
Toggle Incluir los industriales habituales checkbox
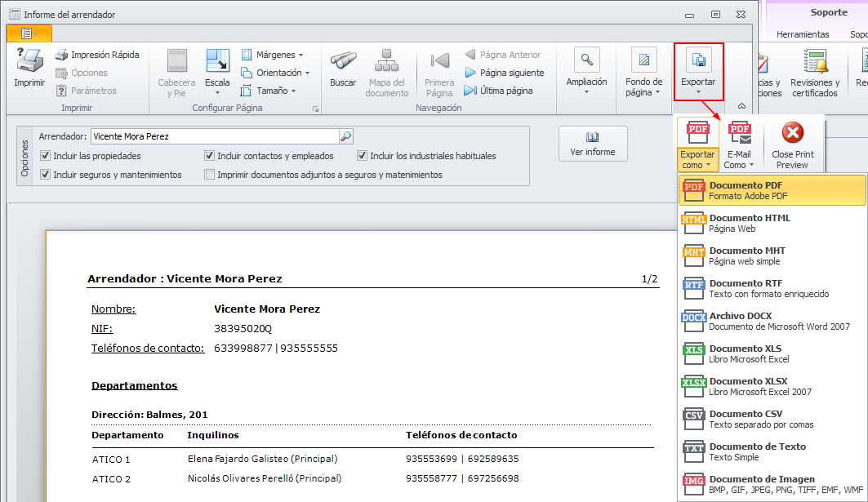click(362, 156)
